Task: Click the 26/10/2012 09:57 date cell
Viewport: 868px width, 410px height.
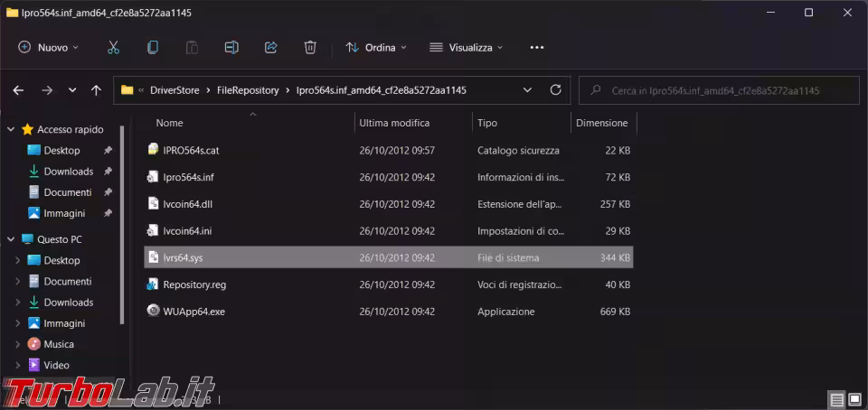Action: (x=397, y=150)
